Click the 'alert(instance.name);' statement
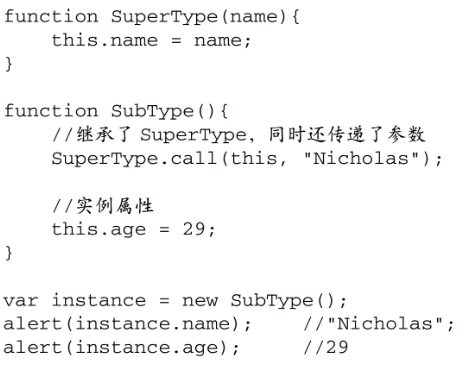This screenshot has width=468, height=368. pos(127,324)
